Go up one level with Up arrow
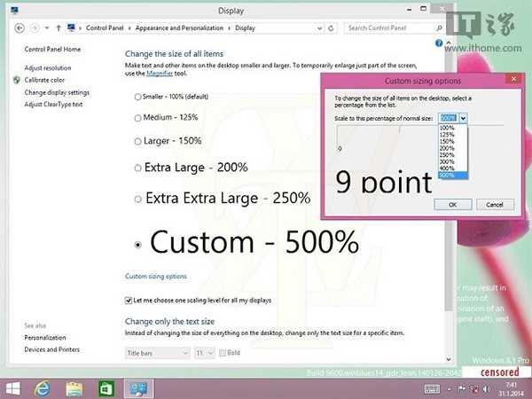Screen dimensions: 532x399 coord(59,28)
